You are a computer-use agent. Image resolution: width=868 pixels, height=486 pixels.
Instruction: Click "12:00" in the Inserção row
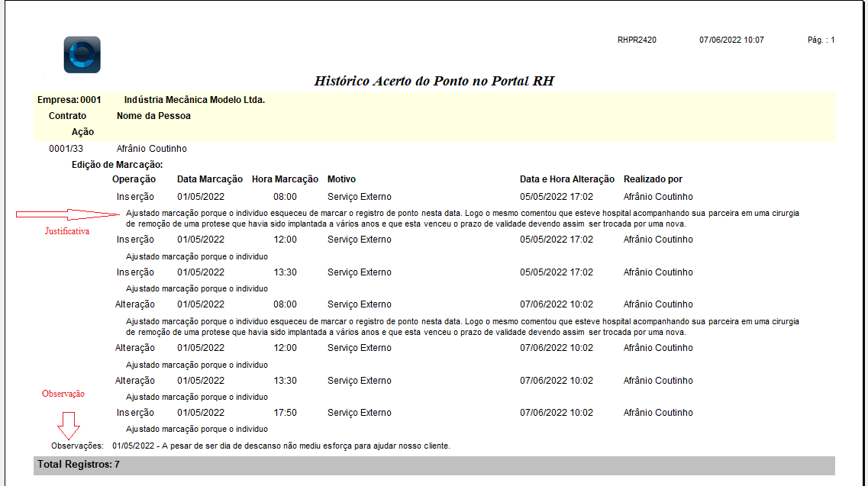[x=285, y=240]
